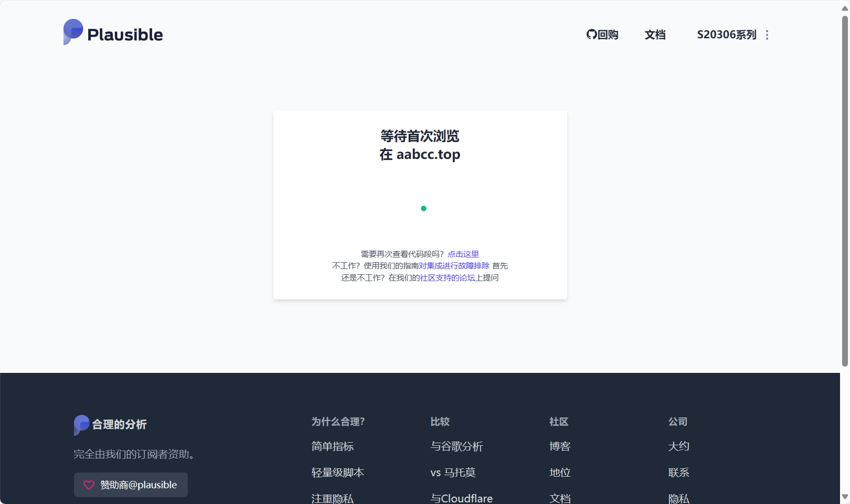
Task: Click the Plausible logo in header
Action: 113,33
